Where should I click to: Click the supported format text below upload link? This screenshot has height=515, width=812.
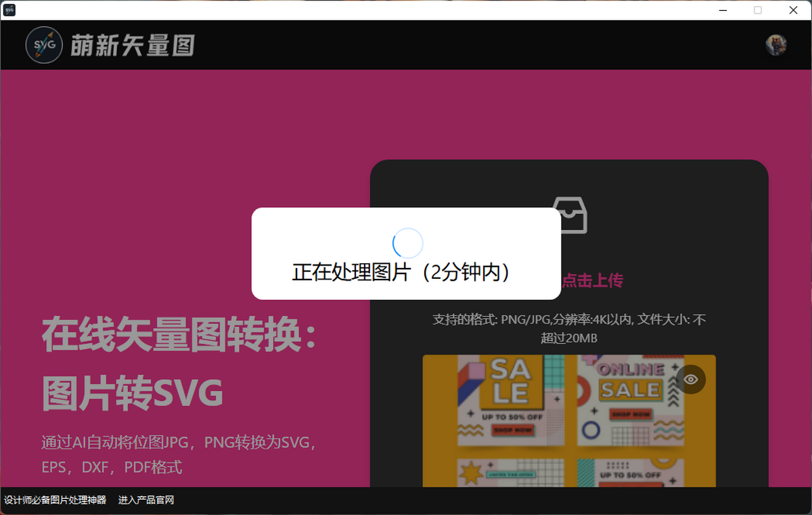tap(568, 328)
